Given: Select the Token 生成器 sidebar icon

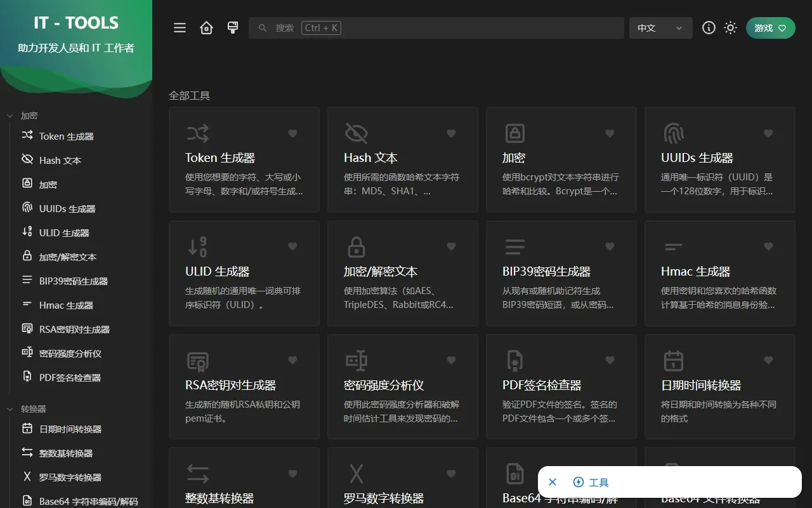Looking at the screenshot, I should [28, 136].
